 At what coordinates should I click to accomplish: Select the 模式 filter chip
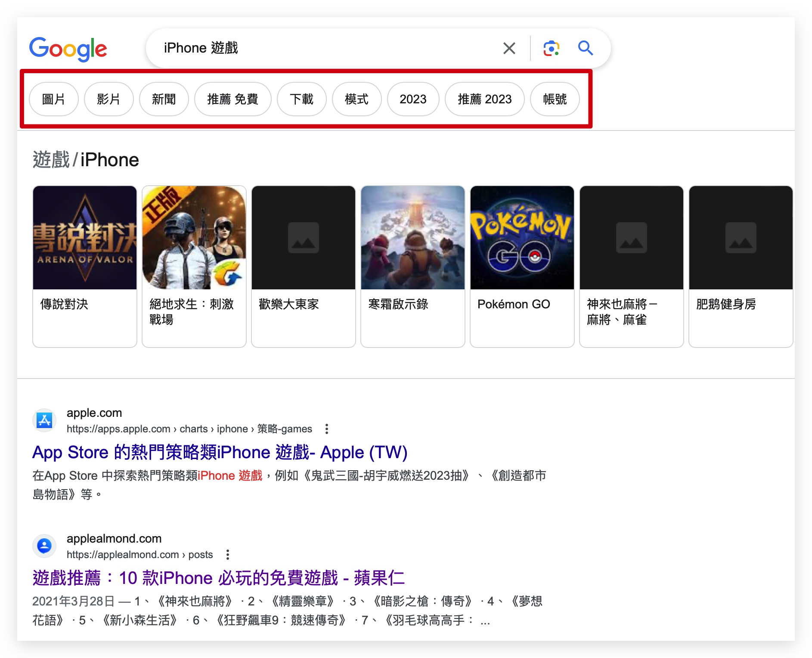[356, 99]
